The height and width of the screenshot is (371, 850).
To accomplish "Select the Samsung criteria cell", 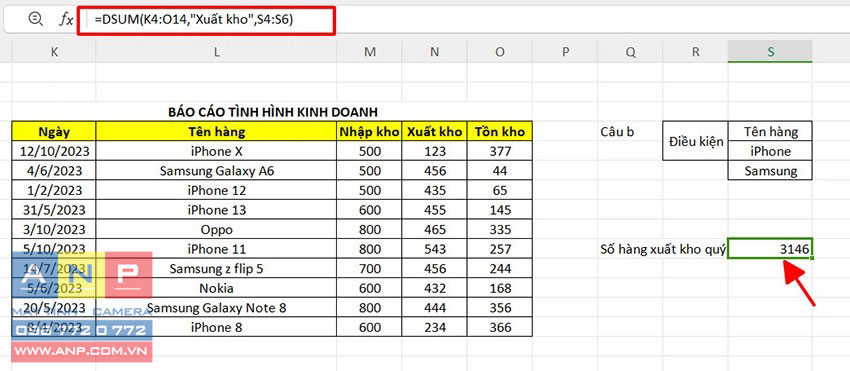I will (x=770, y=171).
